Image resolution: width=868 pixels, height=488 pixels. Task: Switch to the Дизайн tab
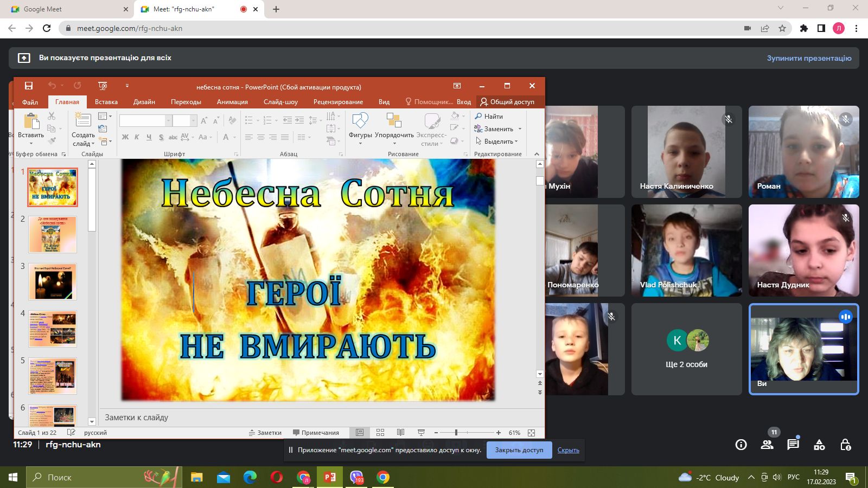click(x=144, y=102)
